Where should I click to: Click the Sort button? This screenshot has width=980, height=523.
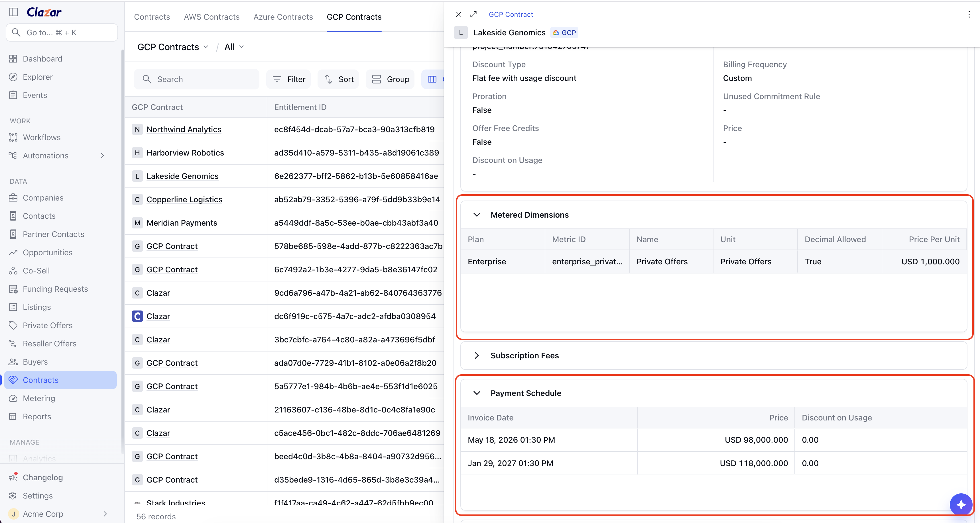339,79
